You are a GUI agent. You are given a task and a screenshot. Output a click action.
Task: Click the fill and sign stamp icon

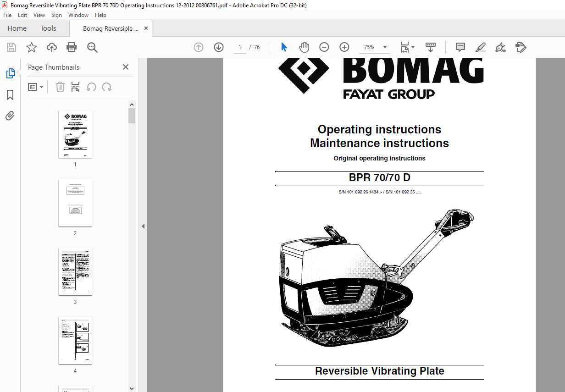521,47
